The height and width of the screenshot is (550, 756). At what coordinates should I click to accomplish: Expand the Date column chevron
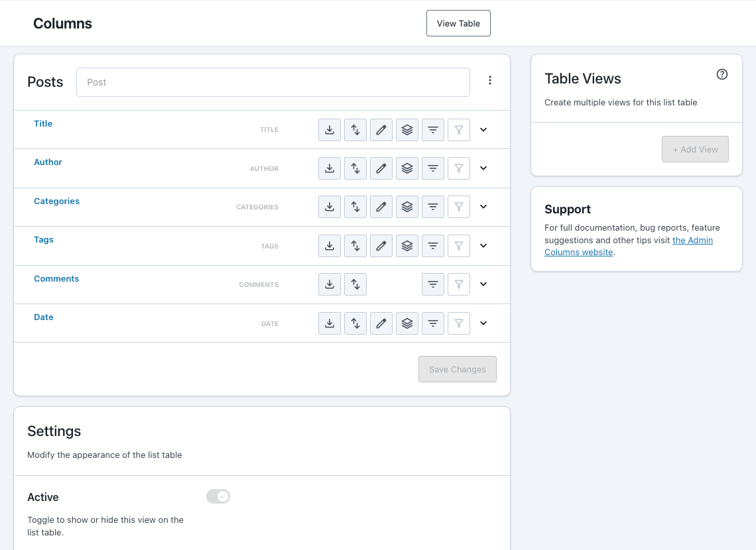(483, 323)
